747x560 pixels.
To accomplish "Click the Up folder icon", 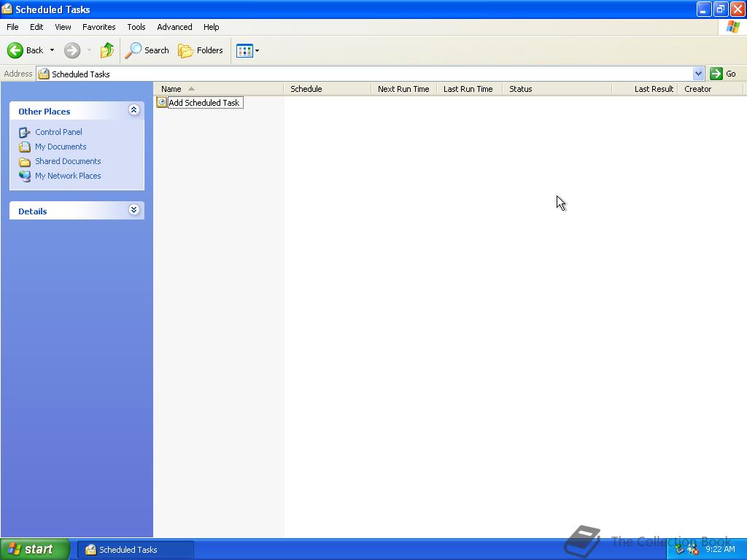I will [x=107, y=50].
